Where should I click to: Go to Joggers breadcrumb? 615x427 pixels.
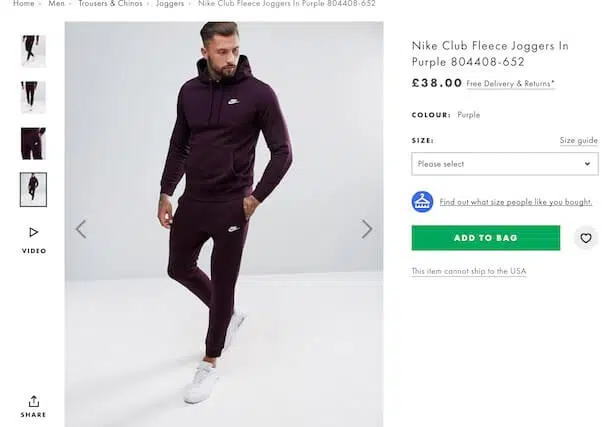point(170,4)
